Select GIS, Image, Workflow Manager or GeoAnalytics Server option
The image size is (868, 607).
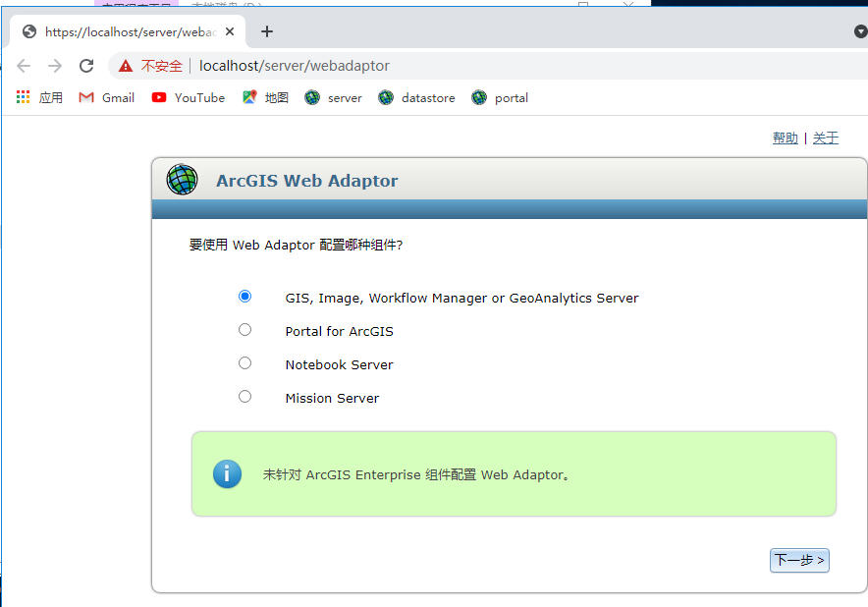[244, 297]
